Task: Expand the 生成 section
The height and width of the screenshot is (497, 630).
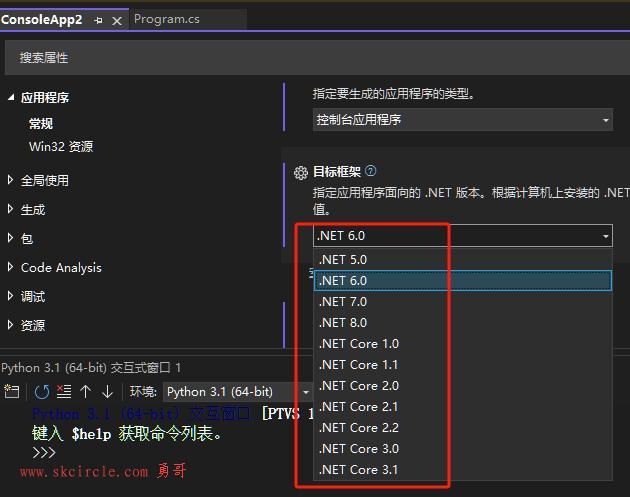Action: click(10, 209)
